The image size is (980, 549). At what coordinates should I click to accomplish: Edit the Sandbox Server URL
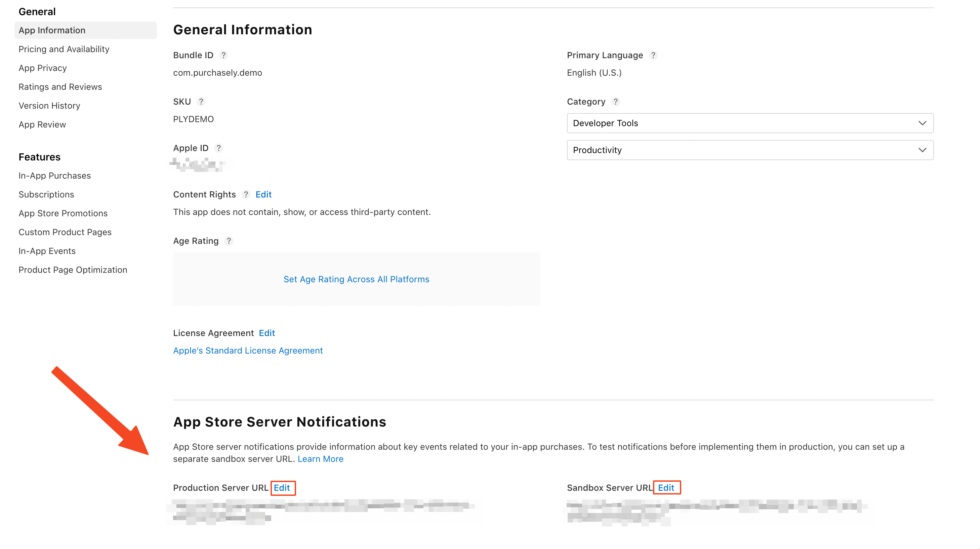point(666,488)
